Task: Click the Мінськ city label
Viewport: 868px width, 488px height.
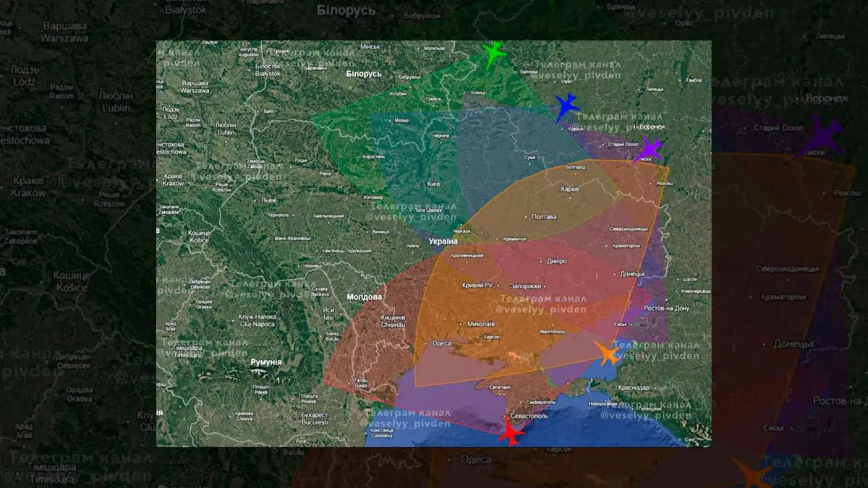Action: pos(370,46)
